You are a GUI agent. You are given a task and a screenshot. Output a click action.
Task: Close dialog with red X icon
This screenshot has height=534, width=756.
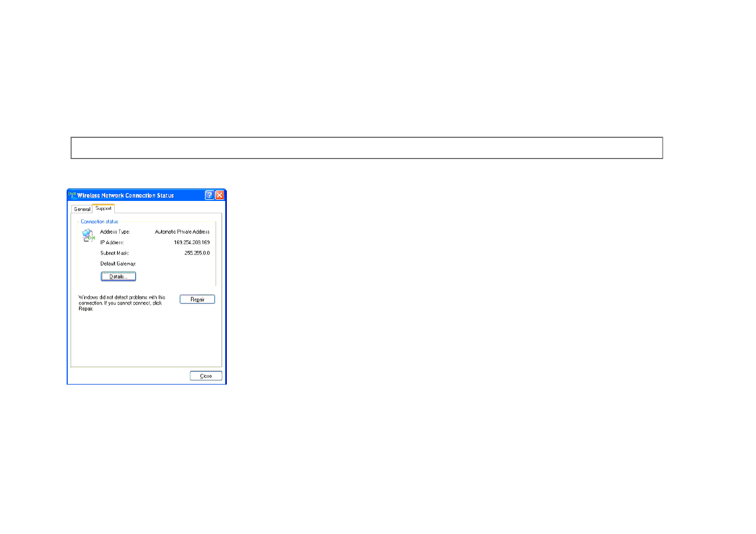pyautogui.click(x=220, y=195)
